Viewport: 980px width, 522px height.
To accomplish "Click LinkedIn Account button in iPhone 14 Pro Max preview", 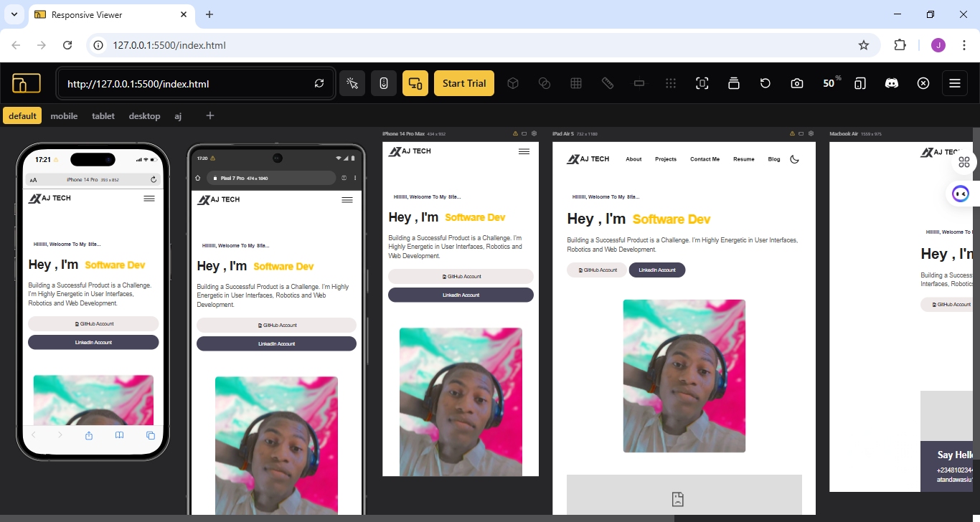I will tap(461, 295).
